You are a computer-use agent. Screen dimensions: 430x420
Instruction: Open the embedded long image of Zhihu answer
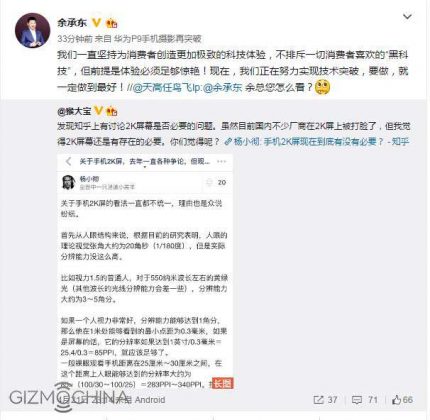pyautogui.click(x=145, y=271)
